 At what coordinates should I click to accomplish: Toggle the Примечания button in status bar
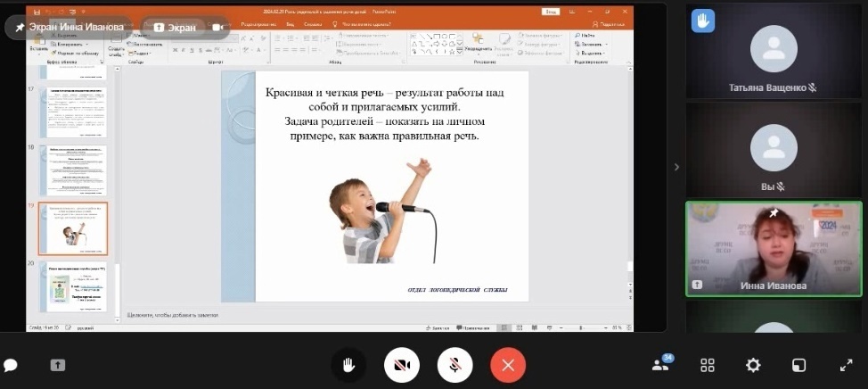(473, 328)
